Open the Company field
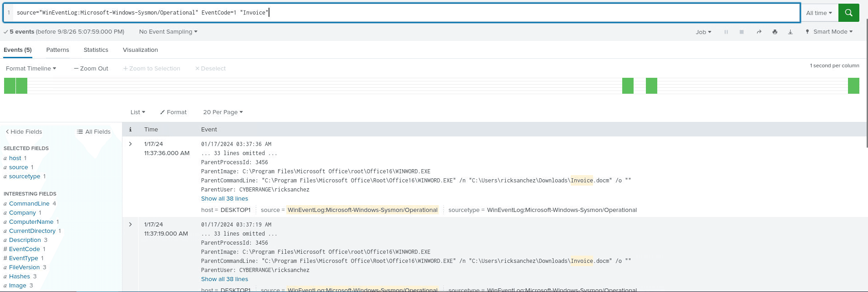This screenshot has height=292, width=868. coord(22,213)
